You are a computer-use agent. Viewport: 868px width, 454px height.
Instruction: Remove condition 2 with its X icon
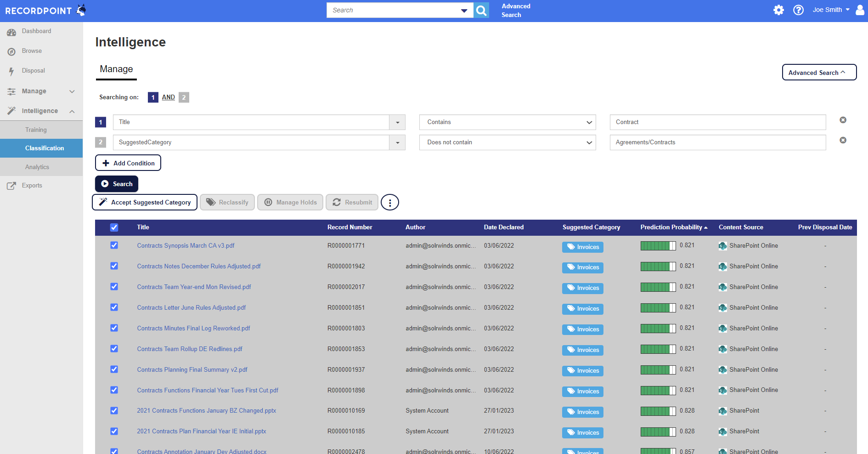coord(843,140)
